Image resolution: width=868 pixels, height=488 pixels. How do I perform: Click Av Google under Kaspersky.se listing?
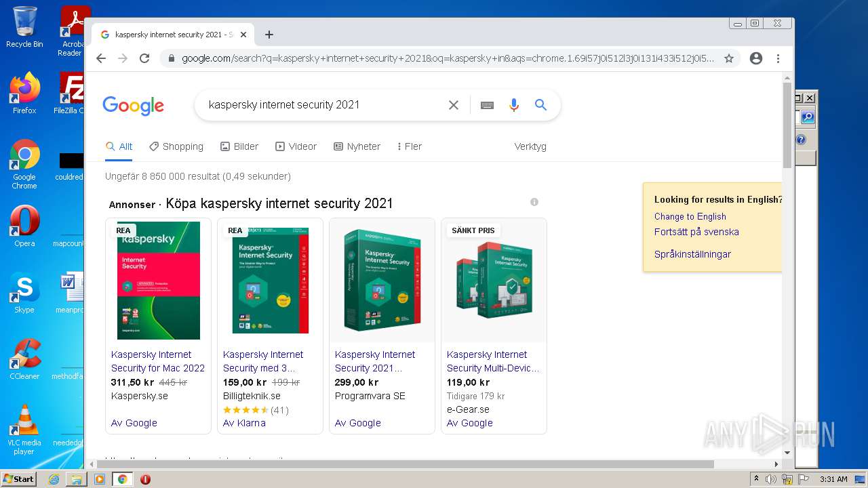(x=134, y=423)
